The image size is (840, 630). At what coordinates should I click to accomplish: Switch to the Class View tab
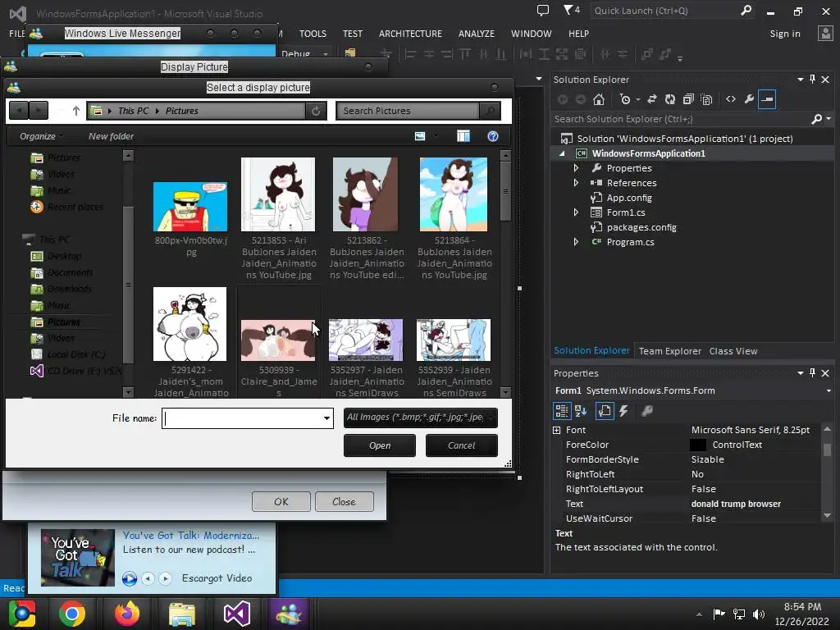[733, 351]
